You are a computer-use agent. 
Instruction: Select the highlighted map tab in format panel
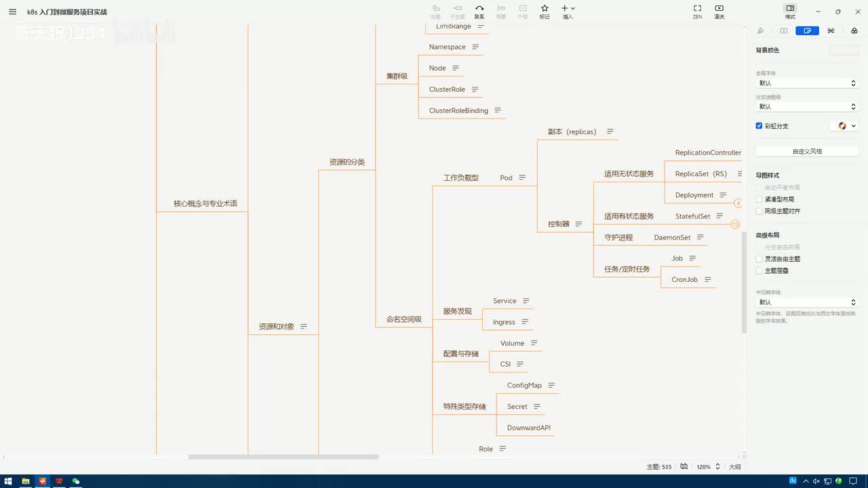807,30
